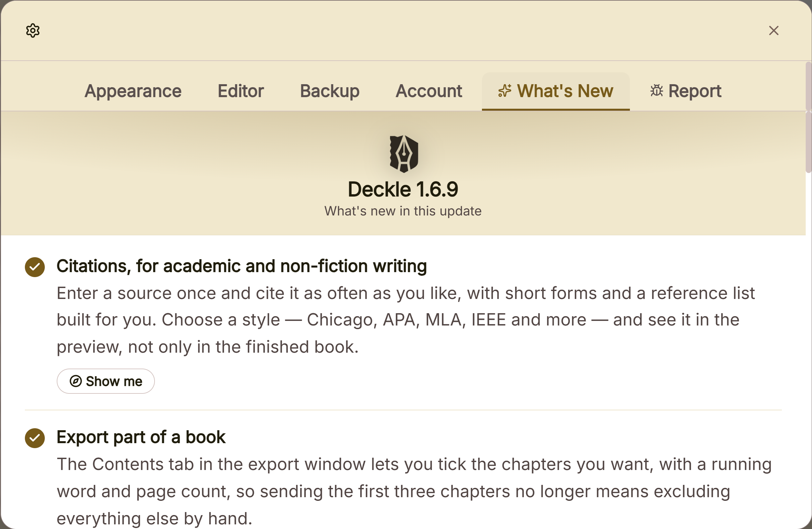Viewport: 812px width, 529px height.
Task: Click the paragraph starting "Enter a source once"
Action: click(406, 320)
